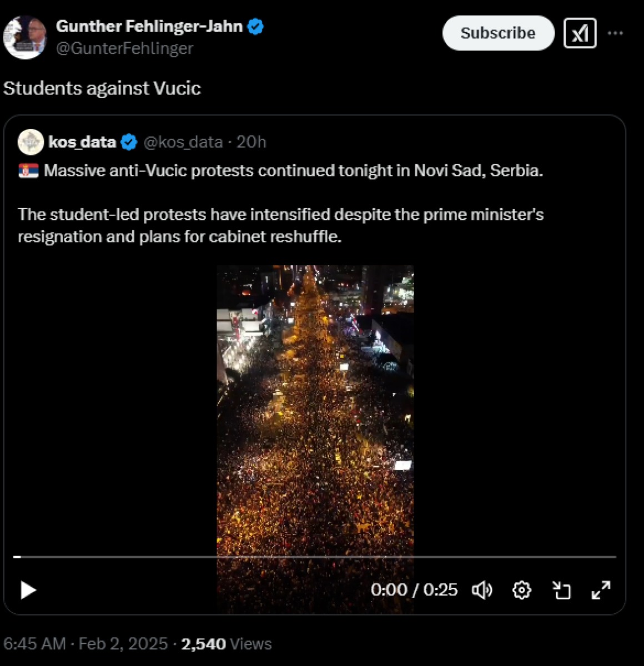Open the @GunterFehlinger handle link

click(x=124, y=48)
